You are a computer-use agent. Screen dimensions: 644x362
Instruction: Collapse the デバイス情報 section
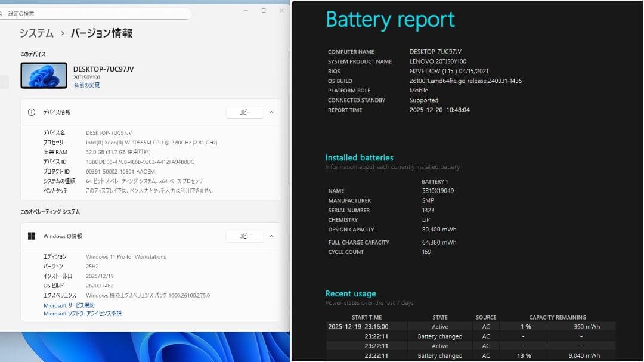coord(272,112)
